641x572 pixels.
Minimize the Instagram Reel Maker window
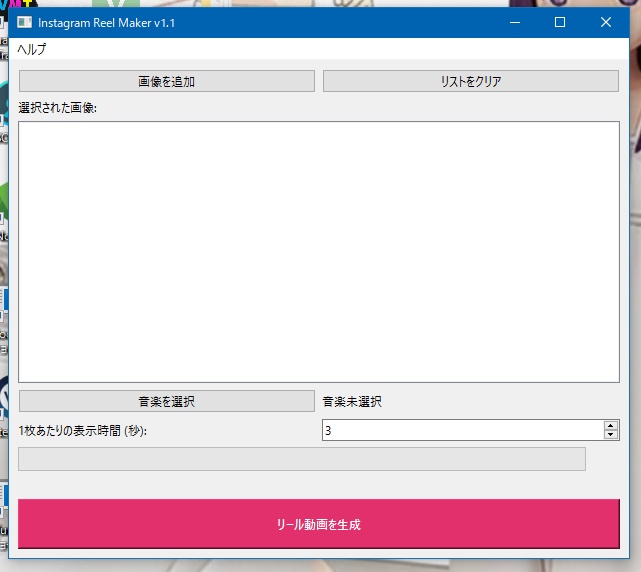tap(515, 22)
